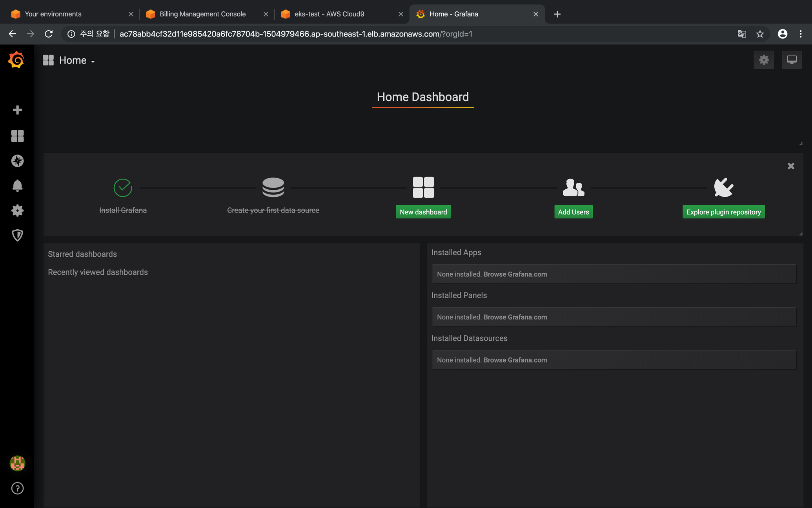Screen dimensions: 812x508
Task: Bookmark page with star icon
Action: (760, 34)
